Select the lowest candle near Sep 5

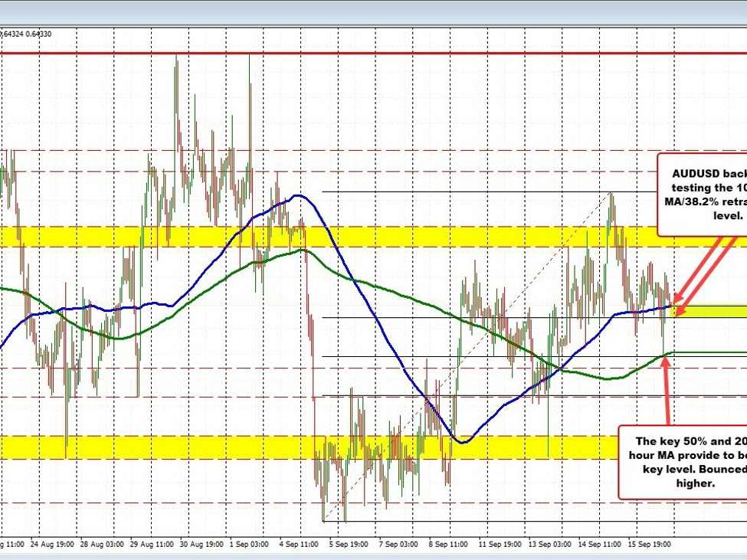click(325, 498)
